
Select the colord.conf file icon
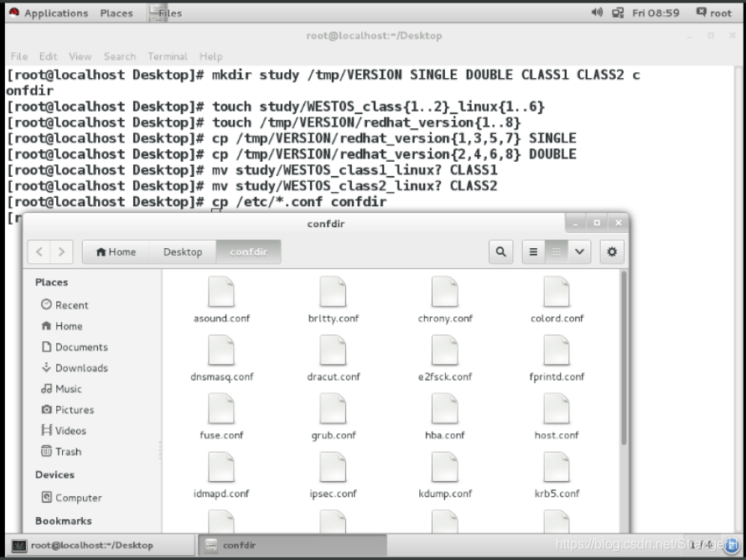point(557,292)
